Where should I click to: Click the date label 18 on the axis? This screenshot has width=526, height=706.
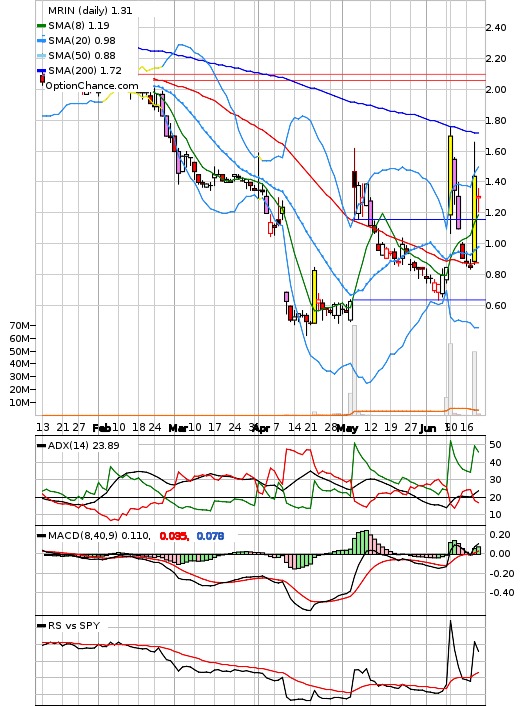[139, 427]
